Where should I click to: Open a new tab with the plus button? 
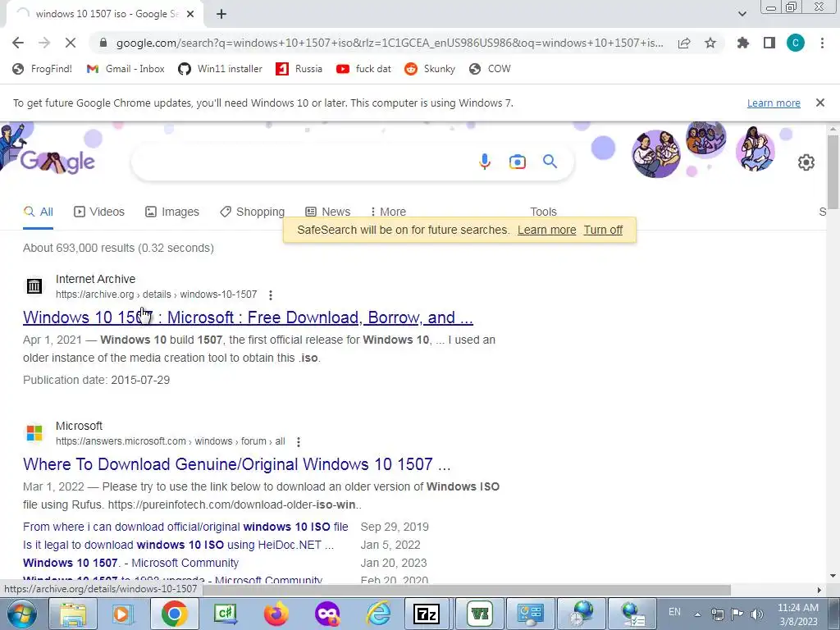[221, 14]
